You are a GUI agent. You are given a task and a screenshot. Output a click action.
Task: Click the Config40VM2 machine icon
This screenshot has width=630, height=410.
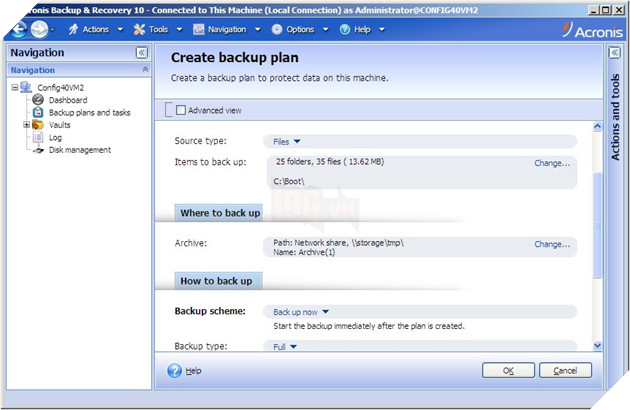pyautogui.click(x=26, y=87)
